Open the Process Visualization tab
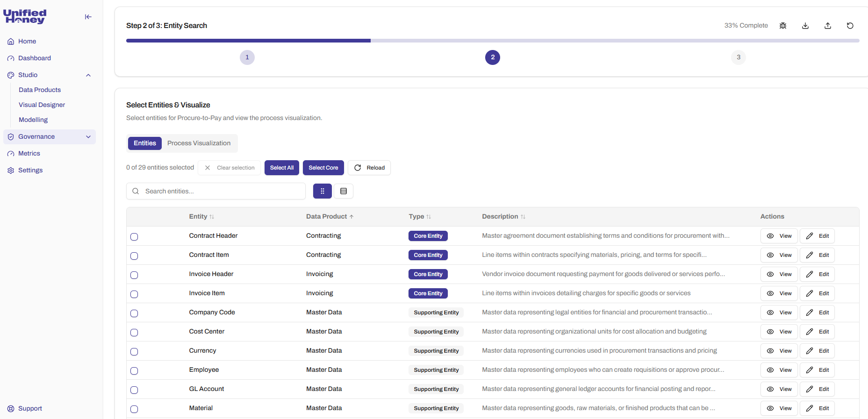Image resolution: width=868 pixels, height=419 pixels. click(199, 143)
